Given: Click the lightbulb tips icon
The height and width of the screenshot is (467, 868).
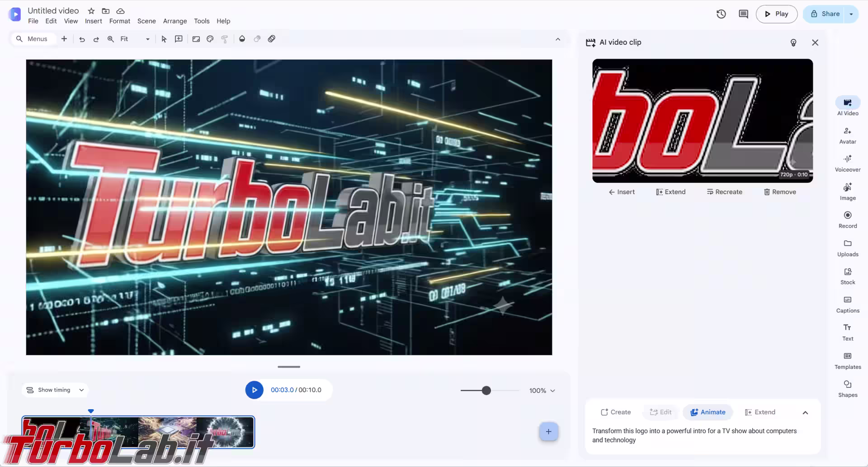Looking at the screenshot, I should coord(793,42).
